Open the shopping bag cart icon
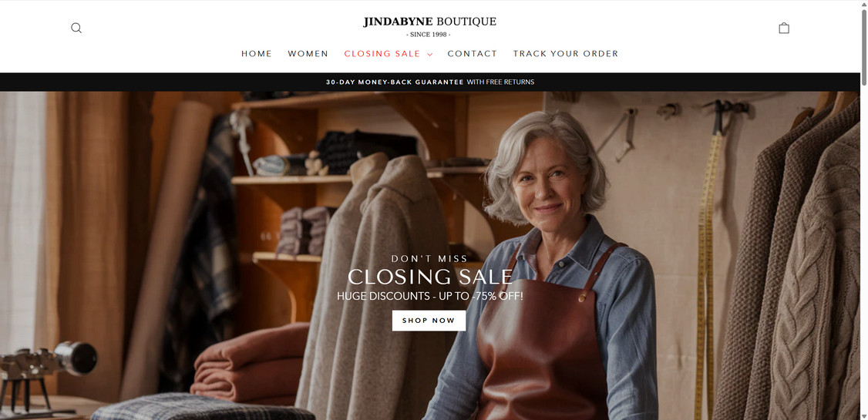This screenshot has width=868, height=420. 784,28
